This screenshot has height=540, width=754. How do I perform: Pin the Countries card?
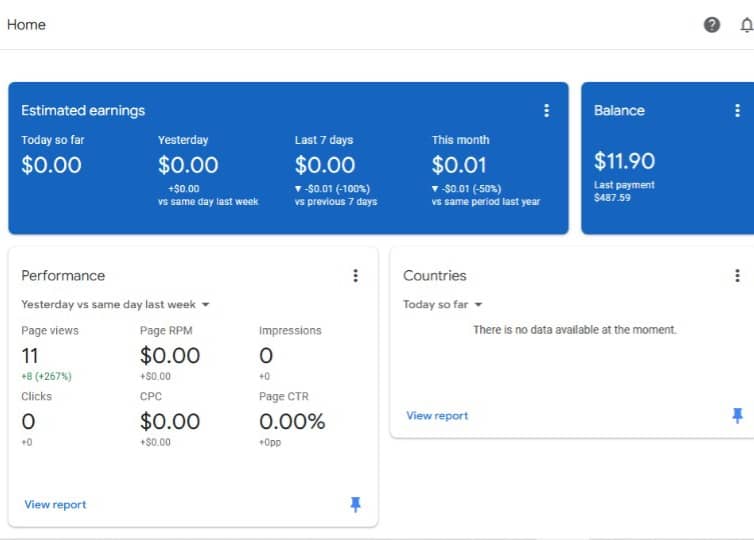tap(738, 416)
